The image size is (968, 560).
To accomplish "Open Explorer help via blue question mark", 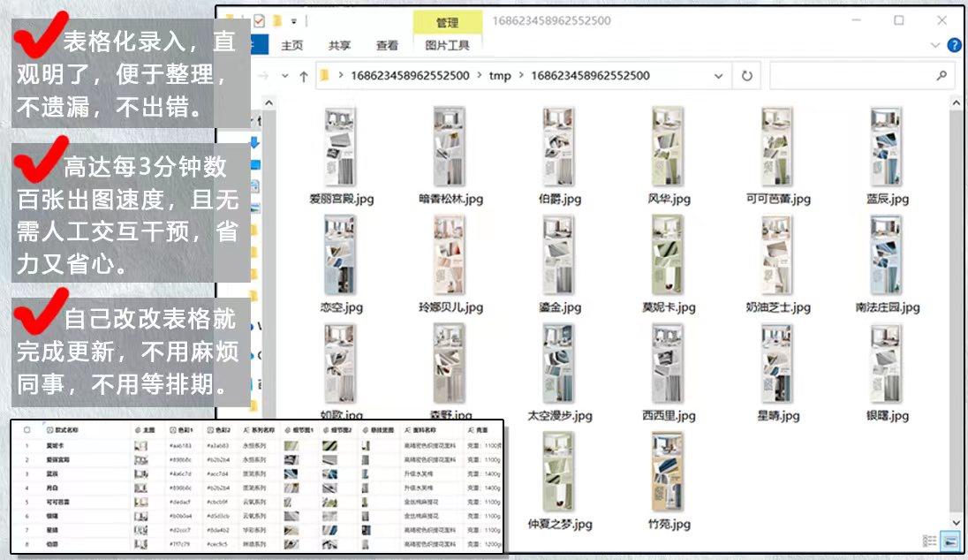I will pyautogui.click(x=954, y=45).
